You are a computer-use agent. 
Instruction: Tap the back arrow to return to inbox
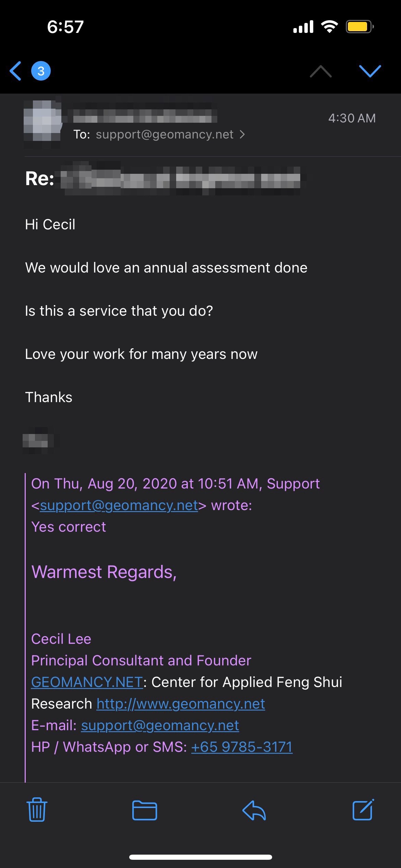pyautogui.click(x=16, y=71)
